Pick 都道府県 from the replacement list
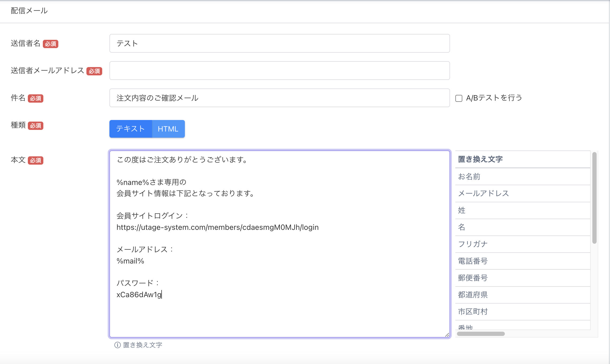Image resolution: width=610 pixels, height=364 pixels. [x=473, y=295]
